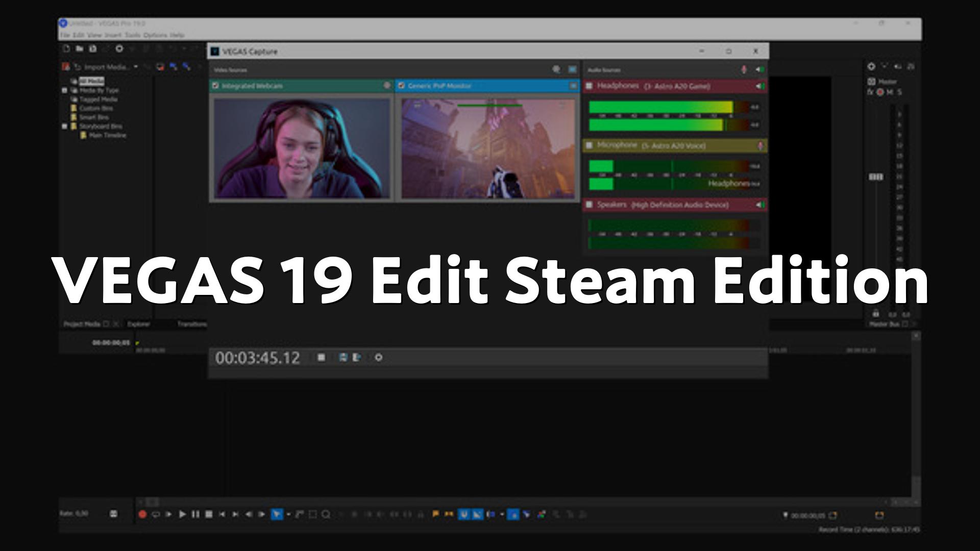
Task: Click the Play button in transport bar
Action: pos(182,514)
